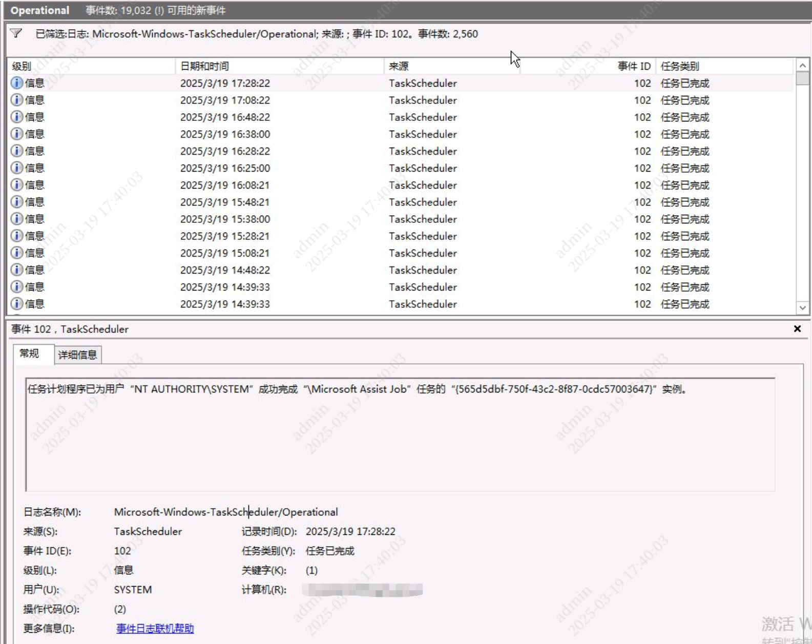This screenshot has height=644, width=812.
Task: Open the 事件日志联机帮助 link
Action: pos(155,629)
